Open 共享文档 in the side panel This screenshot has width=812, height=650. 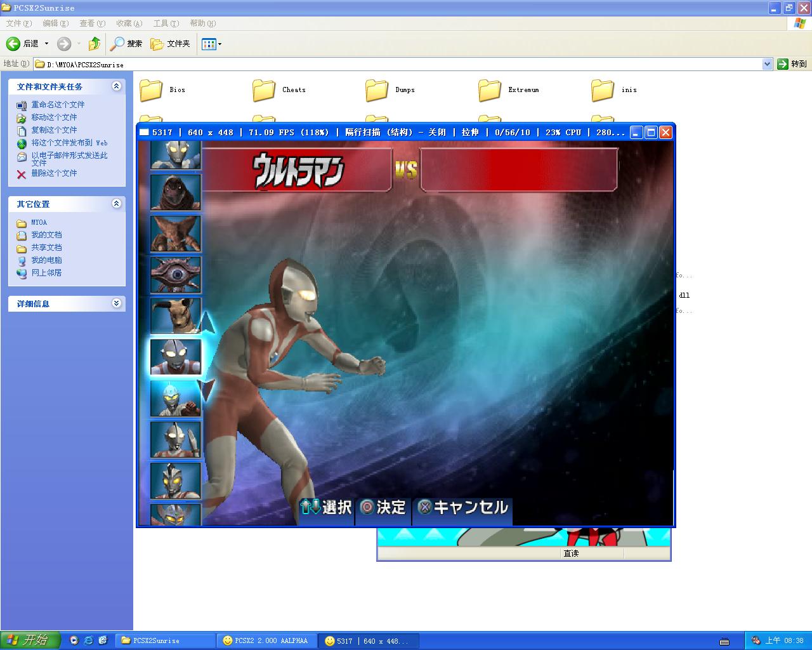tap(46, 248)
